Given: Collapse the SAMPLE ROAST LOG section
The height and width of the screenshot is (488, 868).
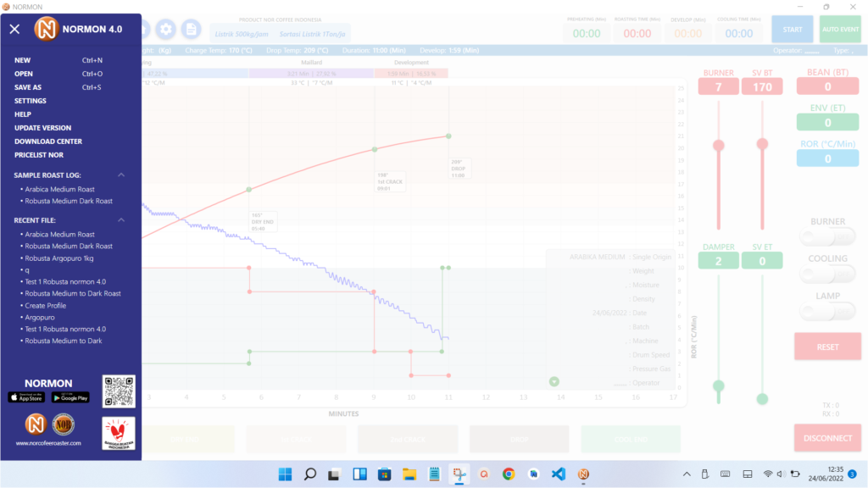Looking at the screenshot, I should (121, 175).
